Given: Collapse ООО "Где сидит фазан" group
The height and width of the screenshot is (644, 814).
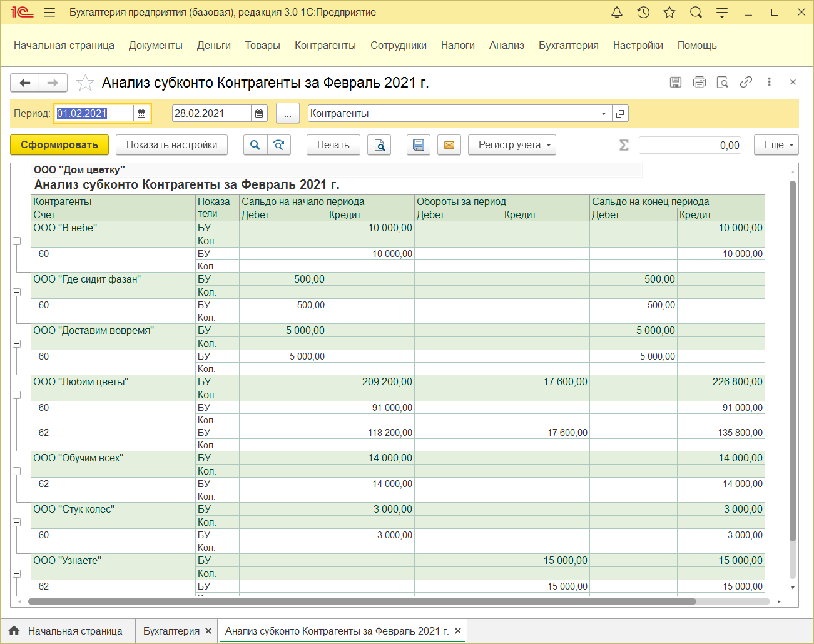Looking at the screenshot, I should 17,292.
